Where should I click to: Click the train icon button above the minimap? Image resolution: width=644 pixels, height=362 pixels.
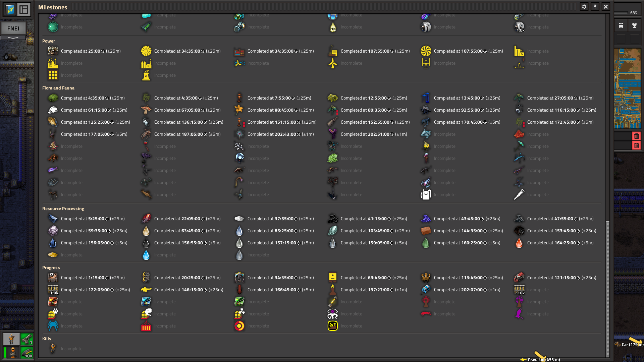tap(621, 25)
